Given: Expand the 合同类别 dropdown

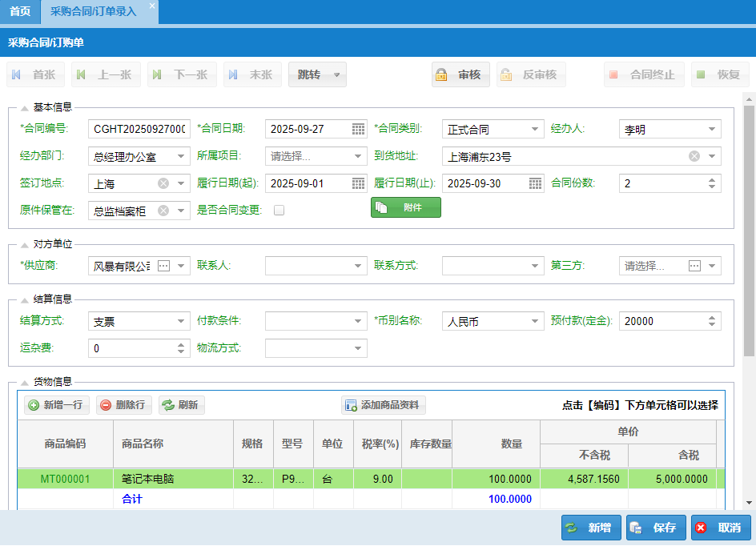Looking at the screenshot, I should pyautogui.click(x=535, y=129).
